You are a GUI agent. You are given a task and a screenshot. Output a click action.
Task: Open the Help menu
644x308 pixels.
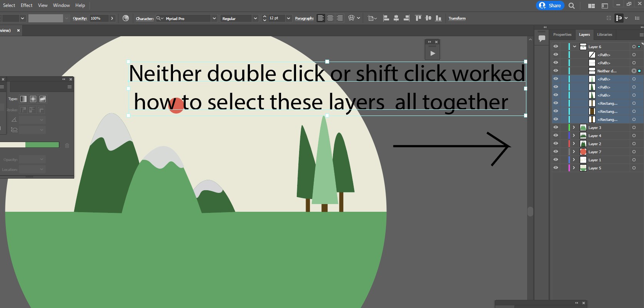pyautogui.click(x=80, y=5)
